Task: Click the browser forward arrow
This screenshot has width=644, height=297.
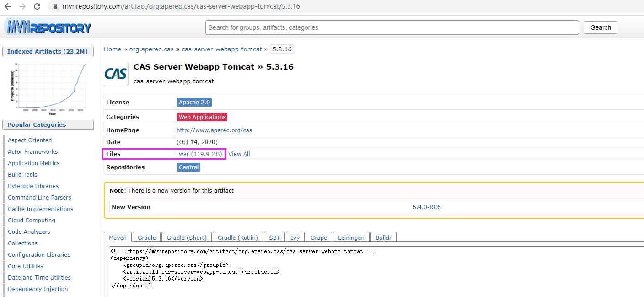Action: coord(22,7)
